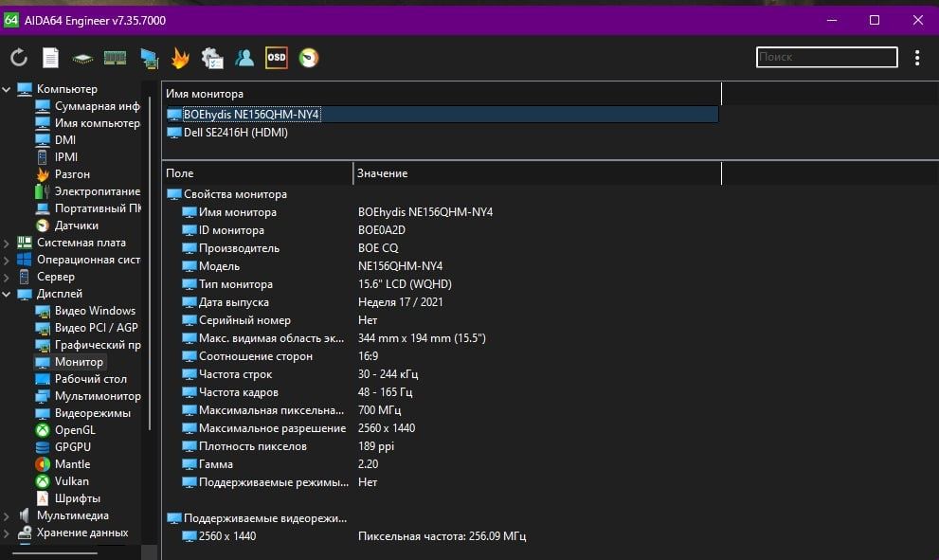Collapse the Компьютер tree node
939x560 pixels.
click(7, 89)
